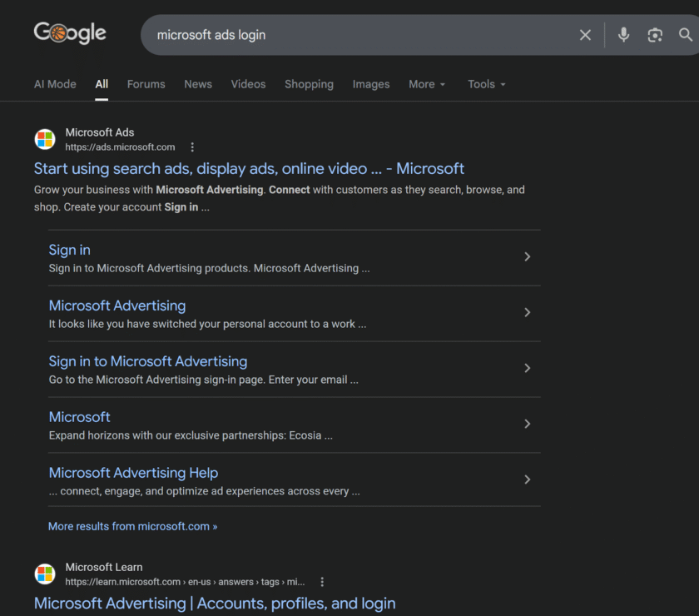Click 'connect, engage, and optimize ad experiences' text

point(204,491)
